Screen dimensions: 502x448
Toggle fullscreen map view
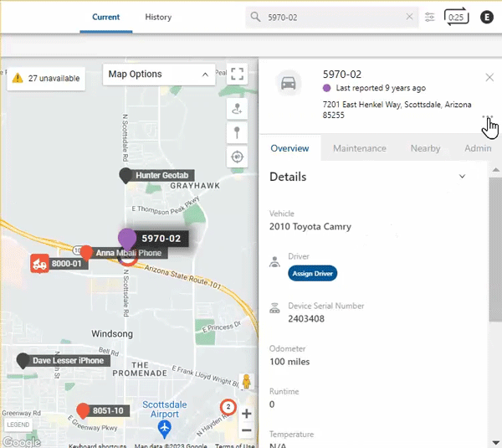(237, 74)
